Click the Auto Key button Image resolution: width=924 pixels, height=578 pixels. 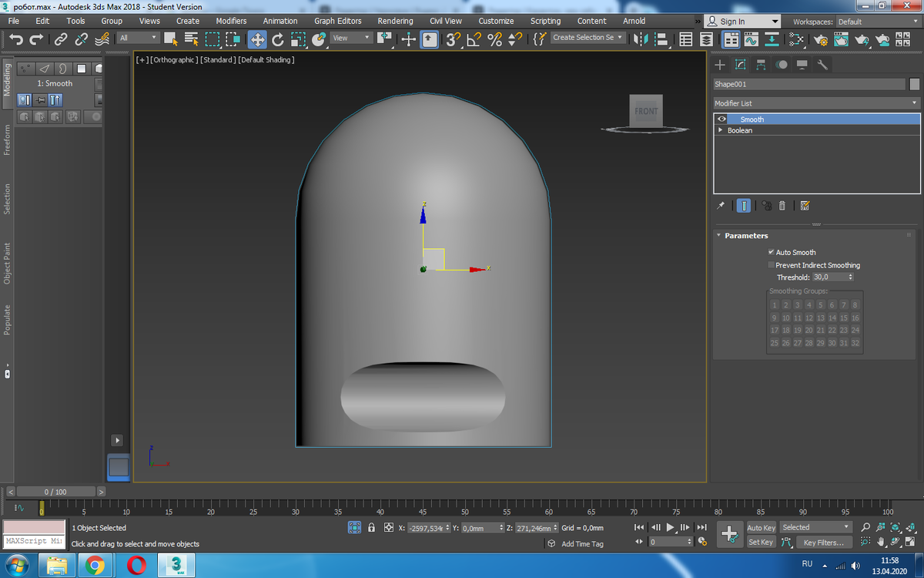(761, 527)
